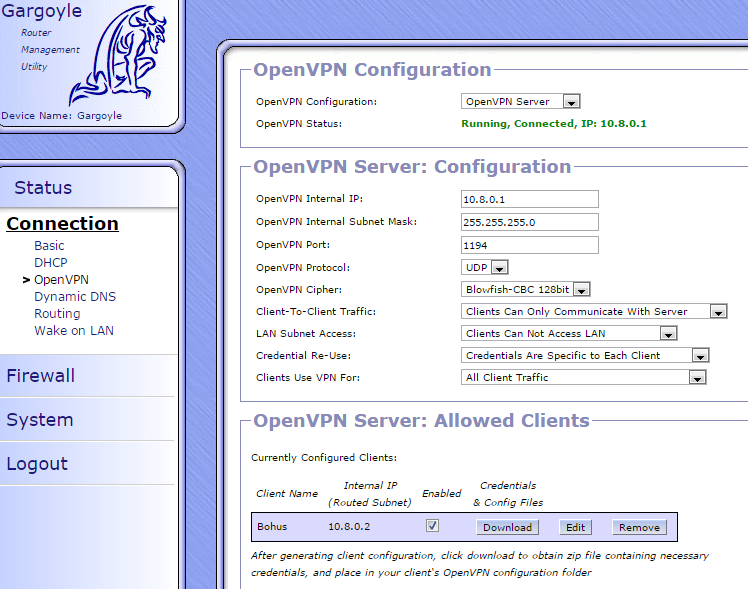748x589 pixels.
Task: Open the OpenVPN Cipher Blowfish dropdown
Action: (526, 289)
